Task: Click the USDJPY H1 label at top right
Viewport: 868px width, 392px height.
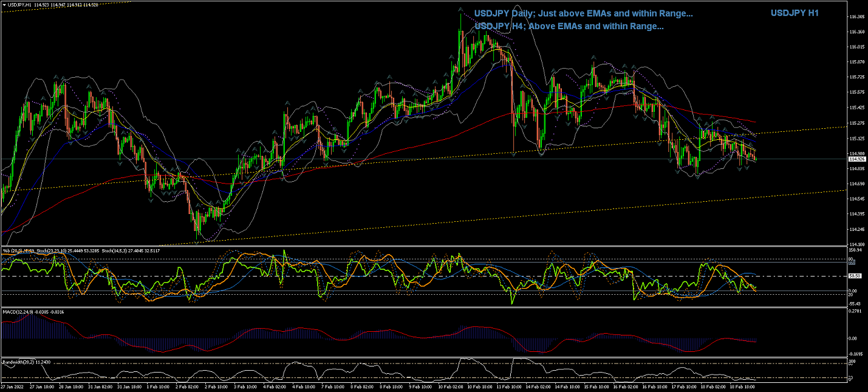Action: (795, 13)
